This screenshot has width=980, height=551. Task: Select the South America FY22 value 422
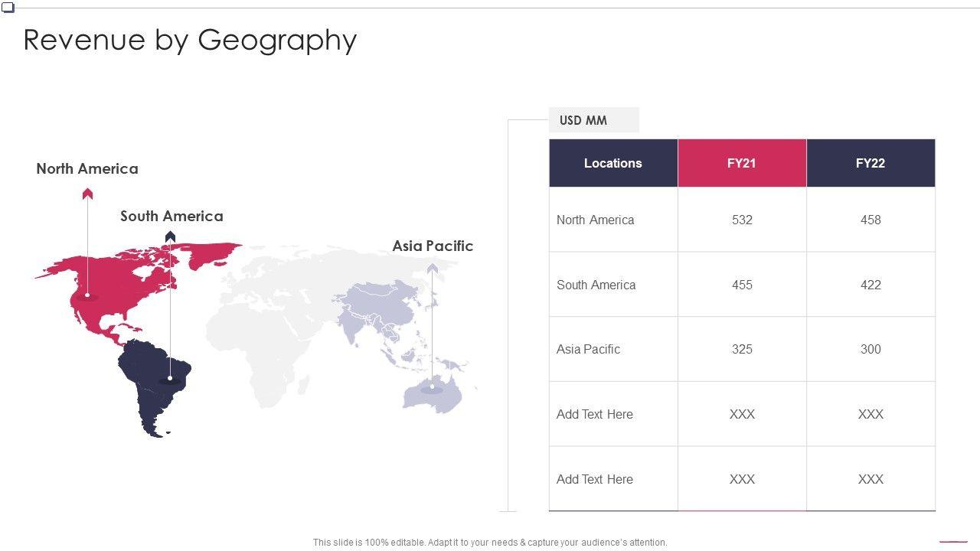pos(871,285)
